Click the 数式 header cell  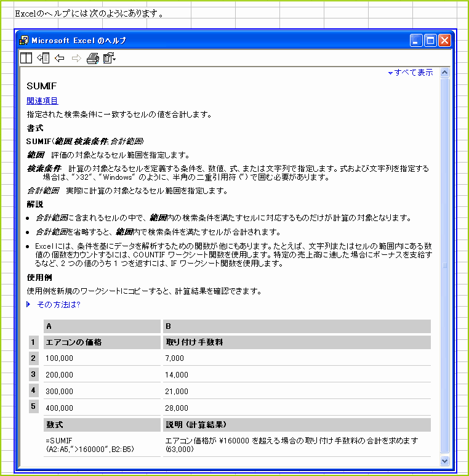click(102, 425)
